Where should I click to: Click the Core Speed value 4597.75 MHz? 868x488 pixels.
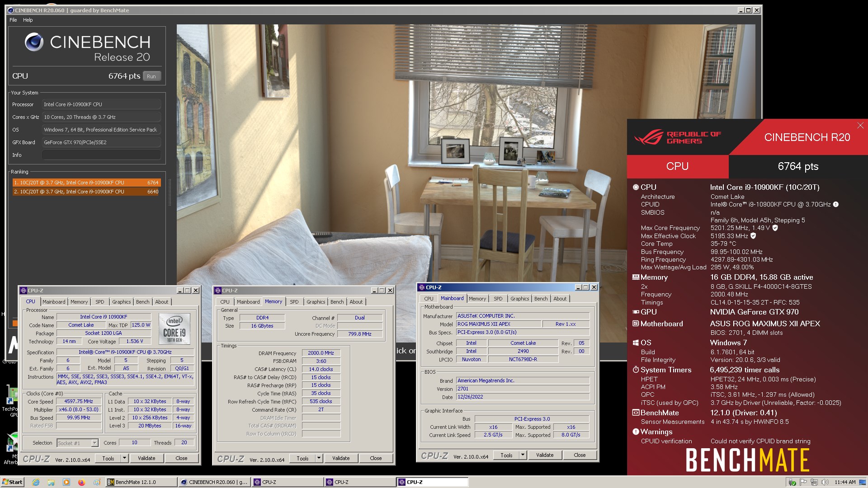(79, 401)
